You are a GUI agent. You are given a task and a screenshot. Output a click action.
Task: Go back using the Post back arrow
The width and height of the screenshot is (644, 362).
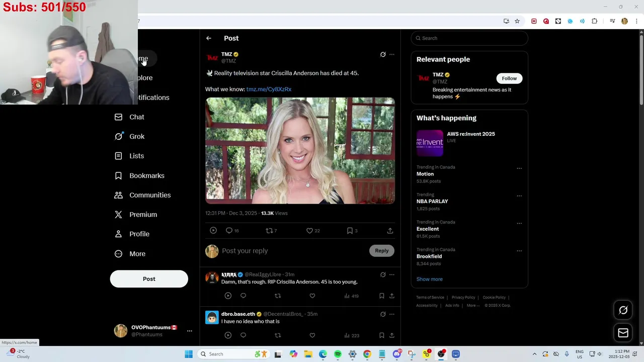[x=208, y=38]
